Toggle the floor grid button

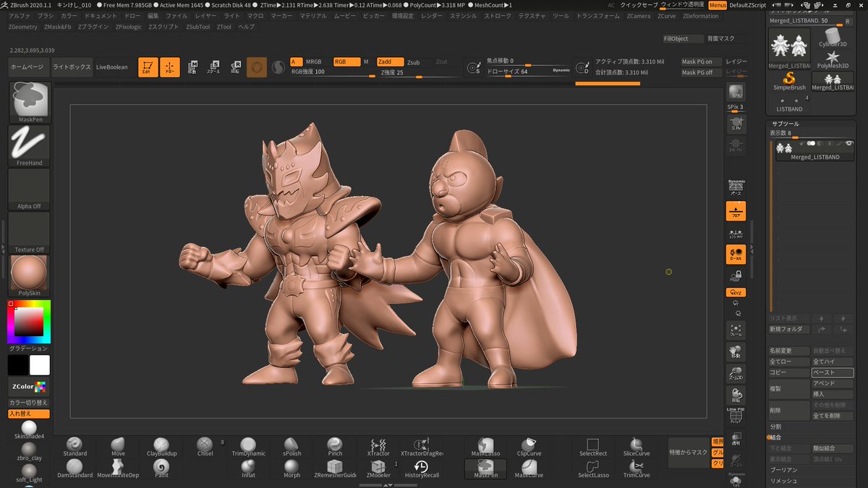pos(736,211)
